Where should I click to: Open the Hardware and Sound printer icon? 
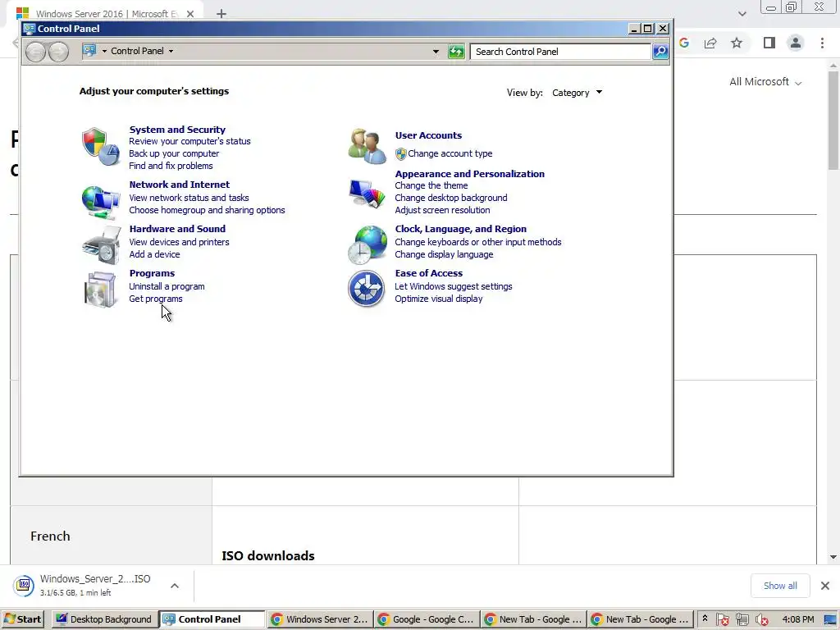[x=101, y=244]
